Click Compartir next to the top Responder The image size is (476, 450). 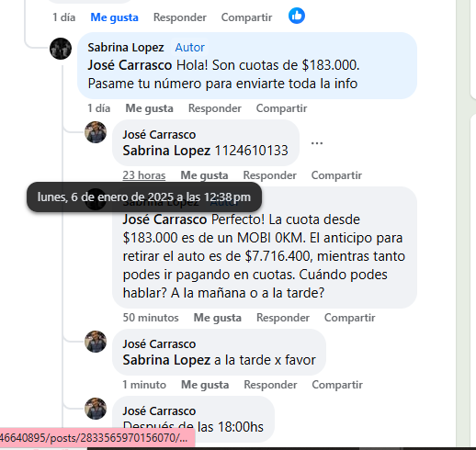point(246,17)
